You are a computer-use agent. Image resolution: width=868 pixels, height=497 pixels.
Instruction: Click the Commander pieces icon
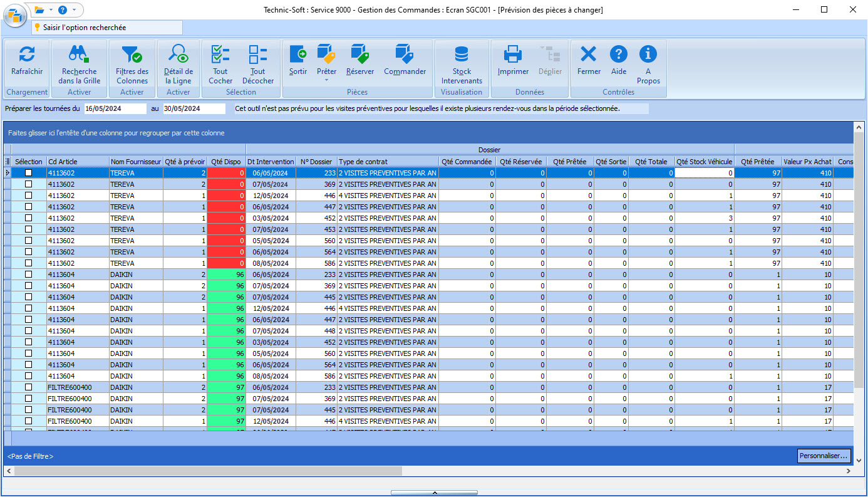coord(405,55)
